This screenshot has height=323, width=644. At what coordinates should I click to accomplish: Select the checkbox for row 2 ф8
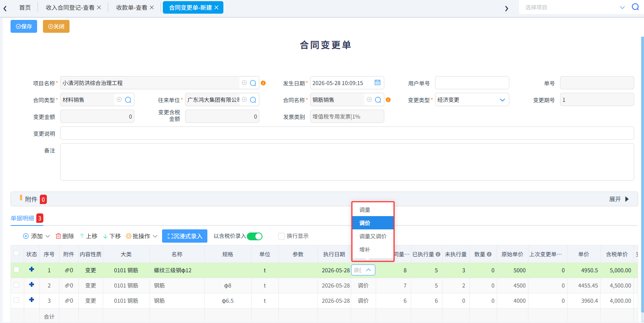tap(16, 285)
